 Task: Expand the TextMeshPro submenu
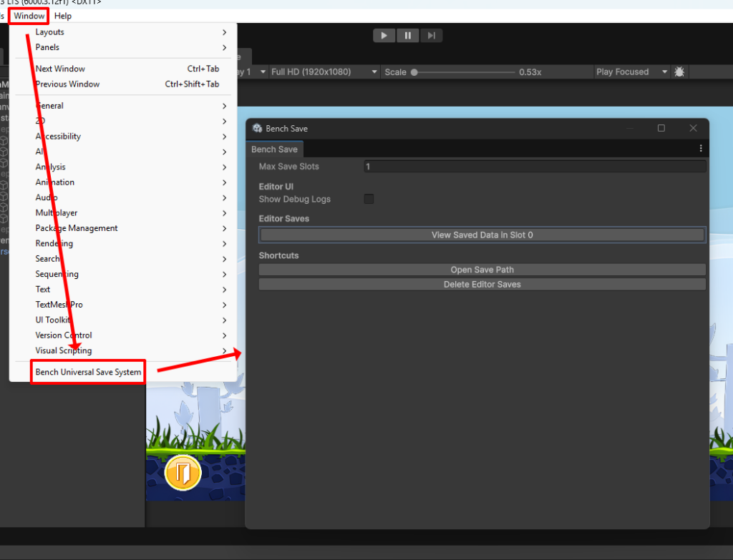[123, 305]
